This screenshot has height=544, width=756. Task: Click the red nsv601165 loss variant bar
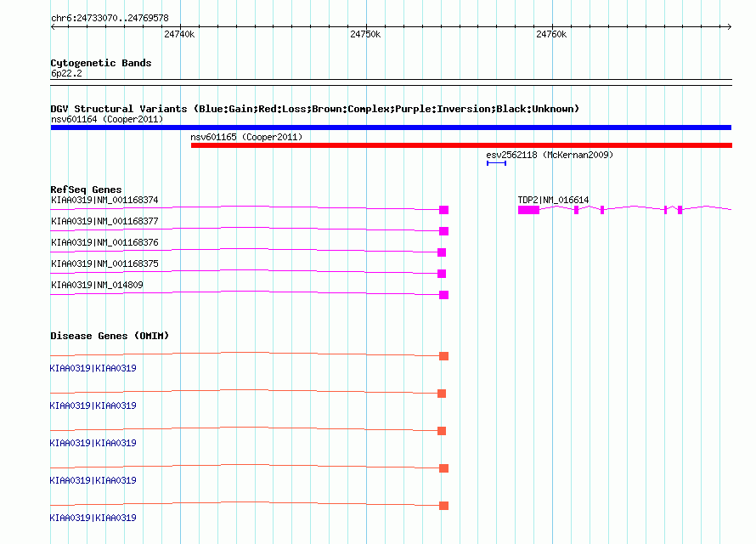[461, 145]
